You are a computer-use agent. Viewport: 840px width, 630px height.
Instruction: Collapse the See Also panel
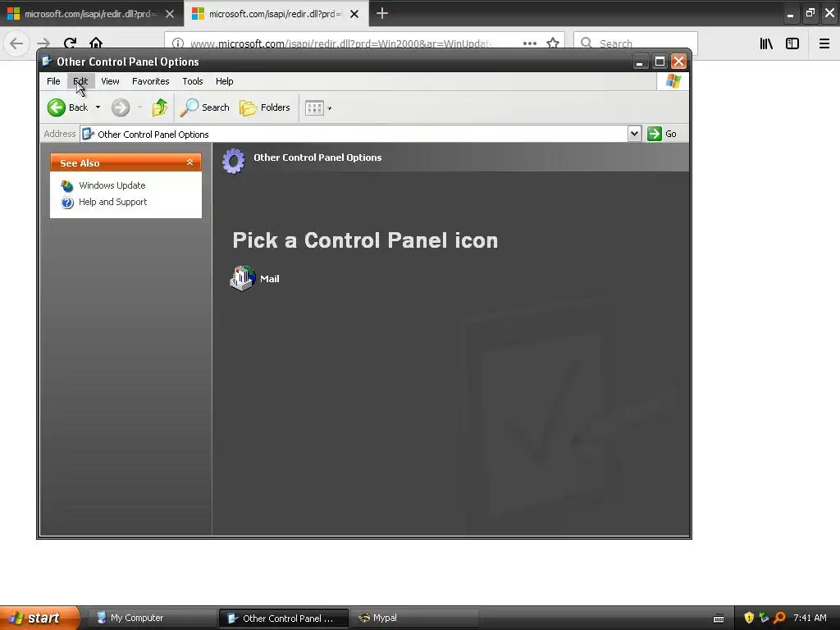pos(189,162)
